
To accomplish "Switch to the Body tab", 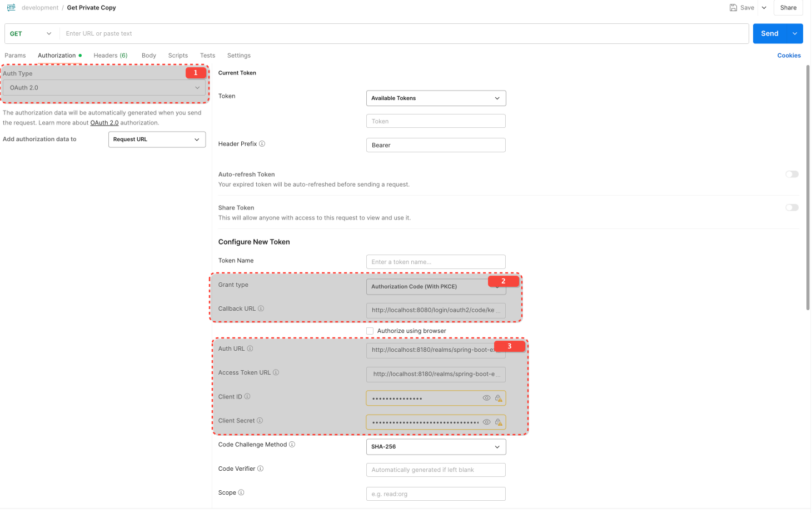I will tap(148, 55).
